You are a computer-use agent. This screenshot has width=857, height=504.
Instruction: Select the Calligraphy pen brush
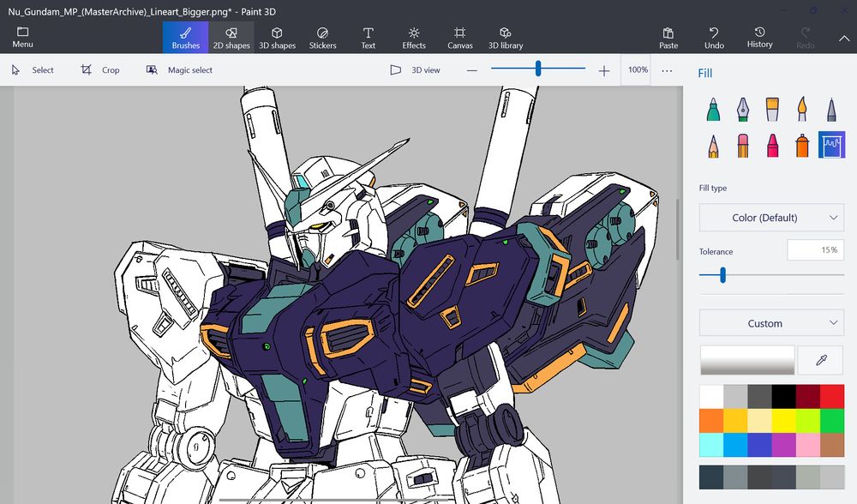(x=742, y=109)
